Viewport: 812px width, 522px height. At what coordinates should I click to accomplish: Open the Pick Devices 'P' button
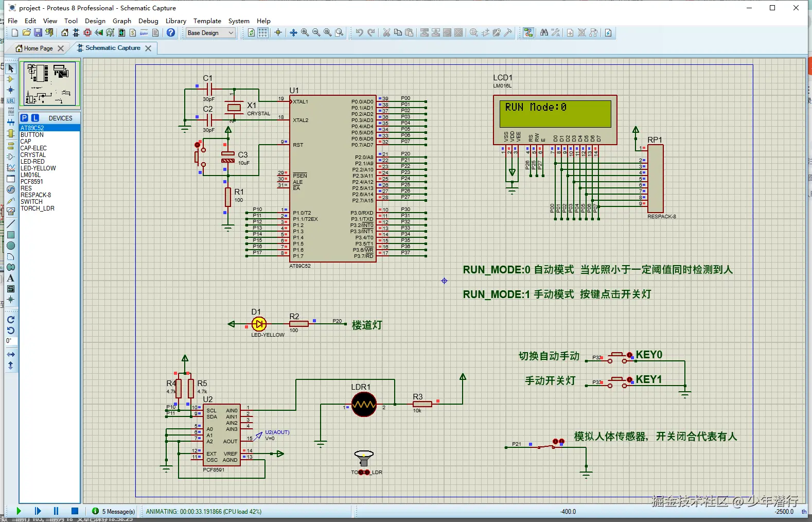24,118
